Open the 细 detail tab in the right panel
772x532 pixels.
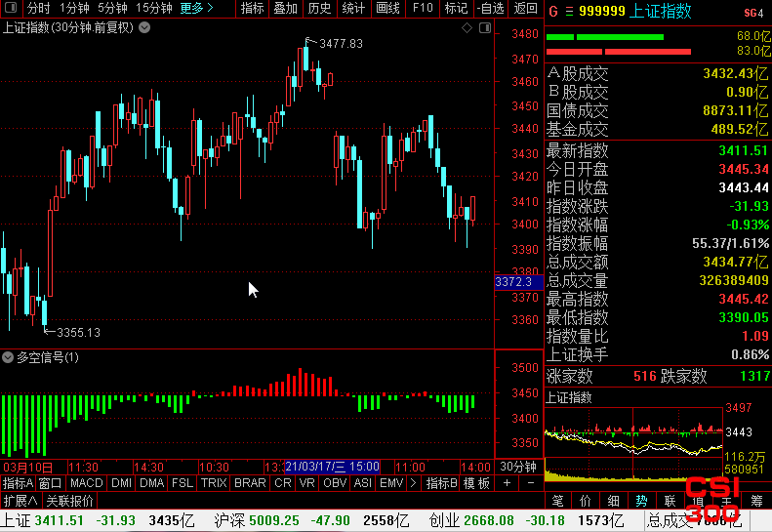tap(614, 501)
